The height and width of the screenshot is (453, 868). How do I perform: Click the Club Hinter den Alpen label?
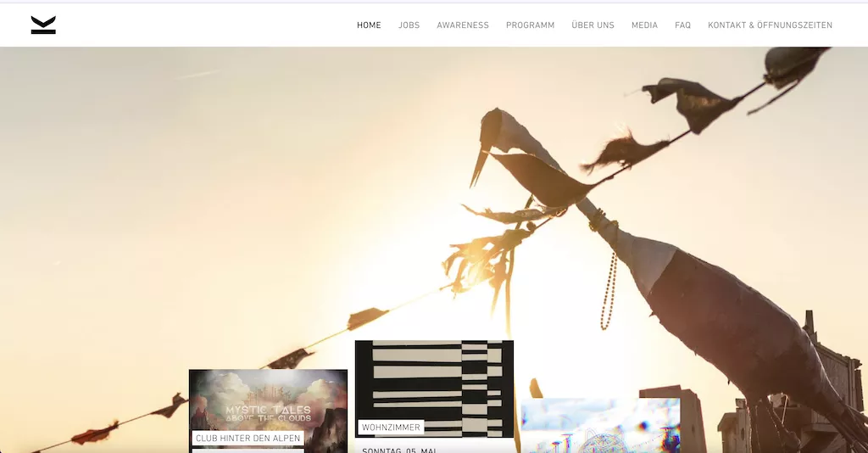coord(248,439)
